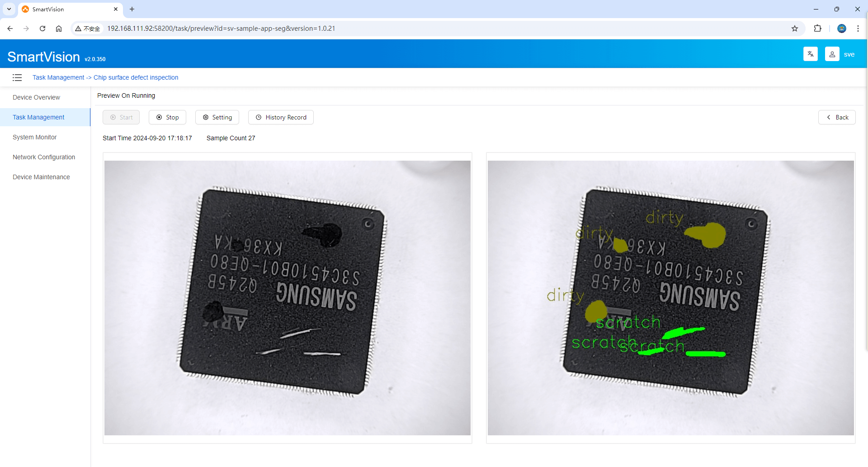Click the annotated defect result image
The height and width of the screenshot is (467, 868).
pyautogui.click(x=671, y=298)
